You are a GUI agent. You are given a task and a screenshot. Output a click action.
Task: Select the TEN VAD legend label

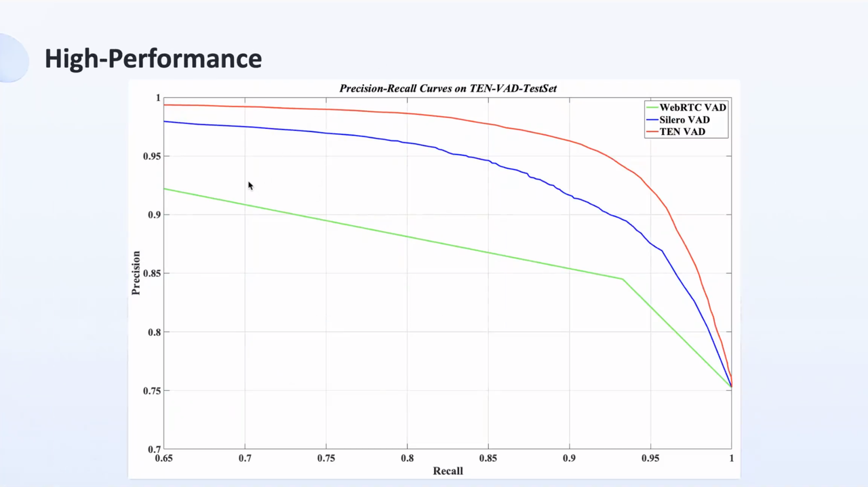click(x=682, y=132)
